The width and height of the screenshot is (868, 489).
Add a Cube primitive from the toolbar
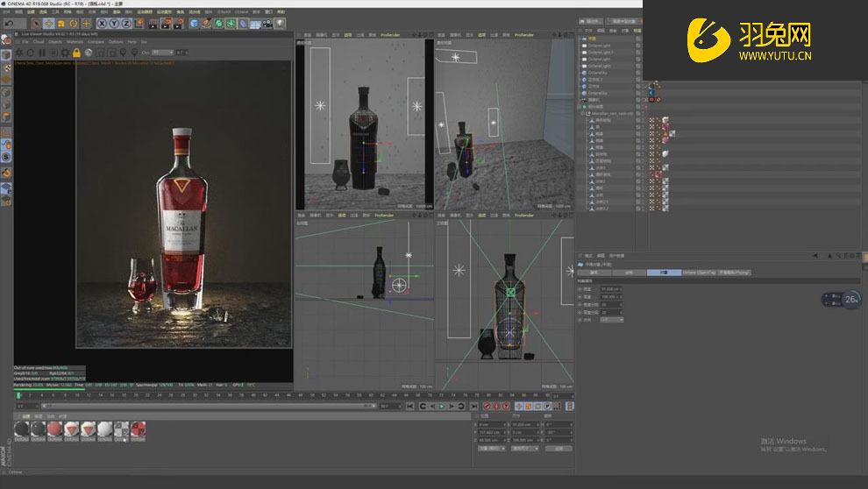tap(194, 24)
